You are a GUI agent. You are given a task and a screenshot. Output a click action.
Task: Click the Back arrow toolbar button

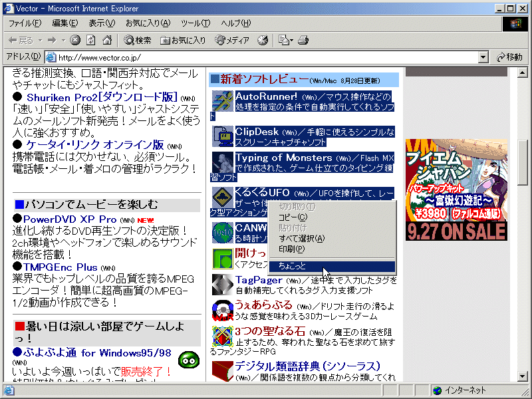(21, 40)
